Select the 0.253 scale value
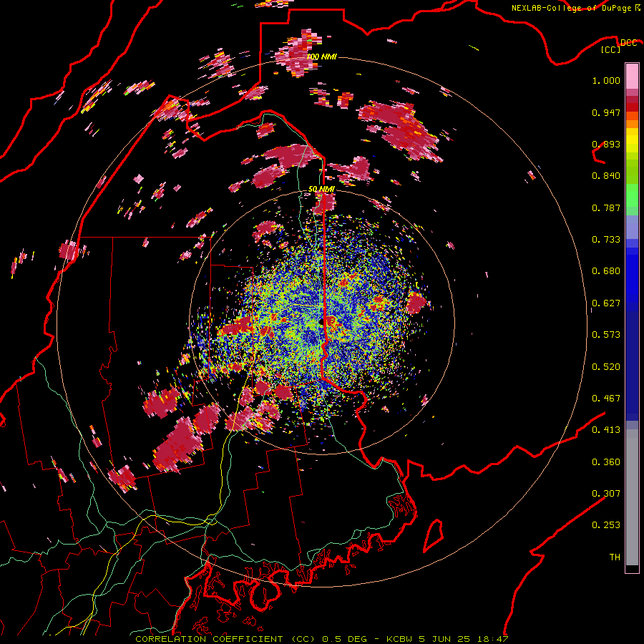Screen dimensions: 644x644 tap(606, 525)
